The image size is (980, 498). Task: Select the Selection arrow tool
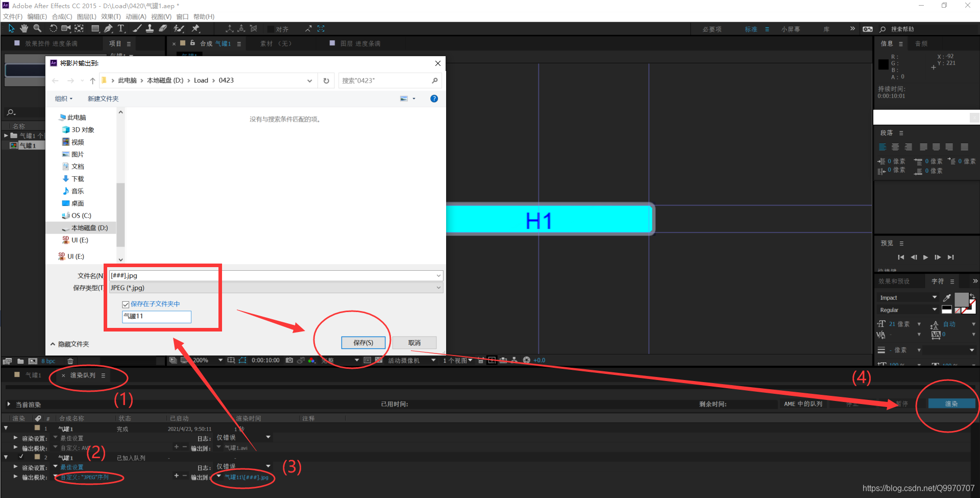[x=12, y=29]
